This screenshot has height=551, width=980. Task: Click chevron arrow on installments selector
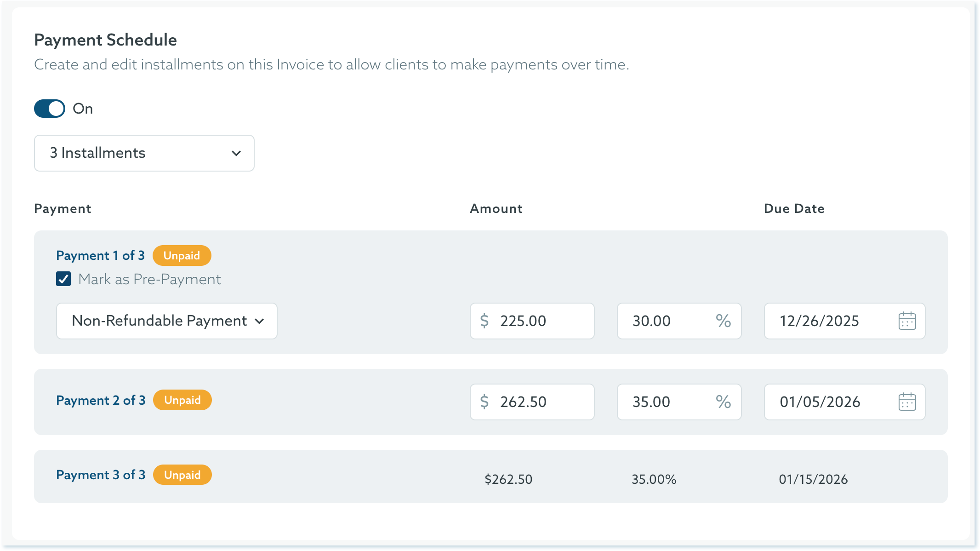236,153
